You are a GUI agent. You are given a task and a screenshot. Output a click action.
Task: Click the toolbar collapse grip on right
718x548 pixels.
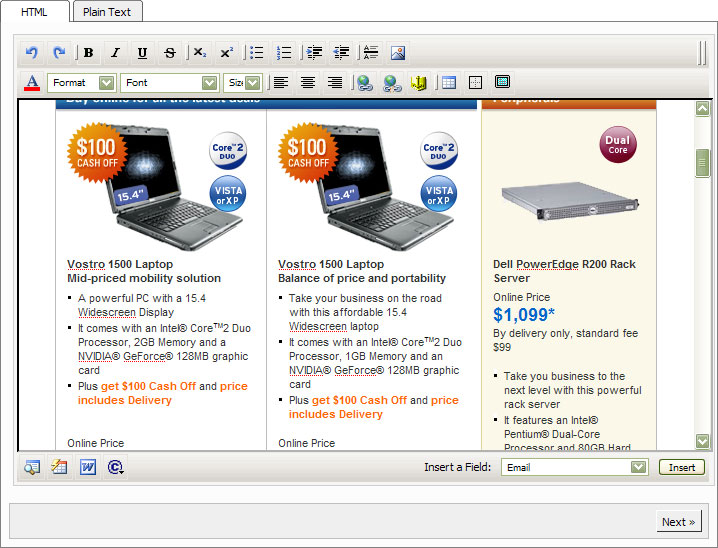click(x=702, y=53)
